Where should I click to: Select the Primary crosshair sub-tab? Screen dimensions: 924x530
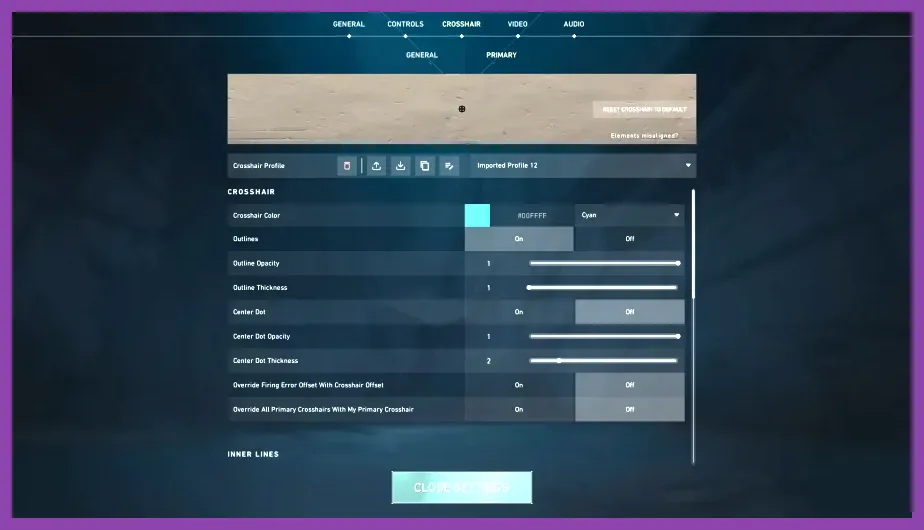501,55
